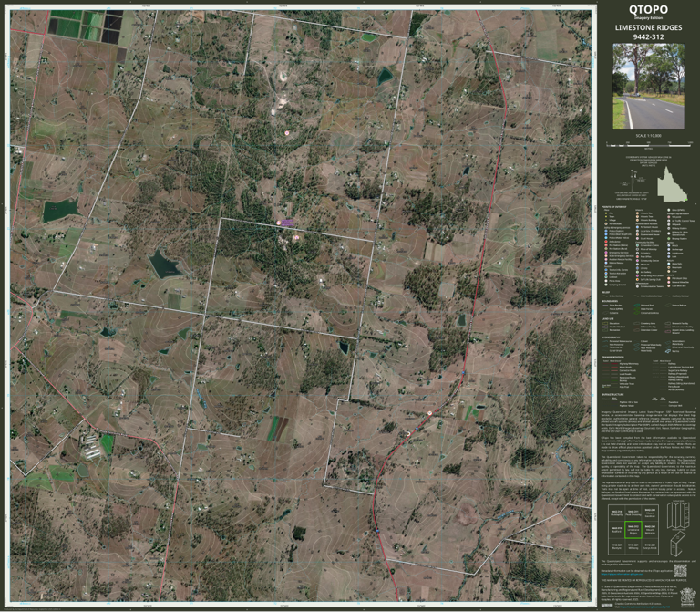
Task: Click the Marina legend symbol
Action: point(668,351)
